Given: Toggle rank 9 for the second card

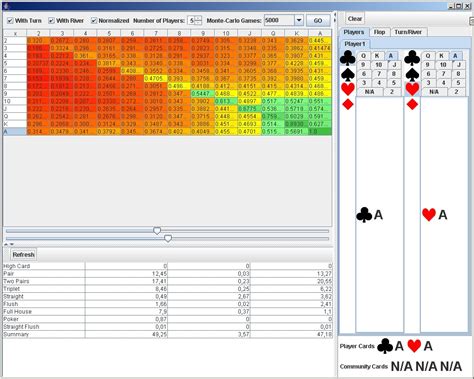Looking at the screenshot, I should (428, 65).
